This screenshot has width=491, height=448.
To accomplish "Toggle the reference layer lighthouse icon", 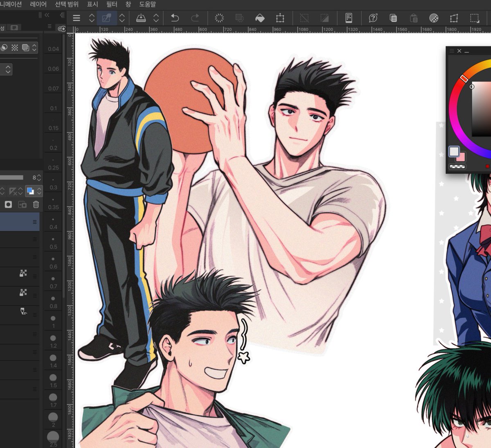I will 23,311.
